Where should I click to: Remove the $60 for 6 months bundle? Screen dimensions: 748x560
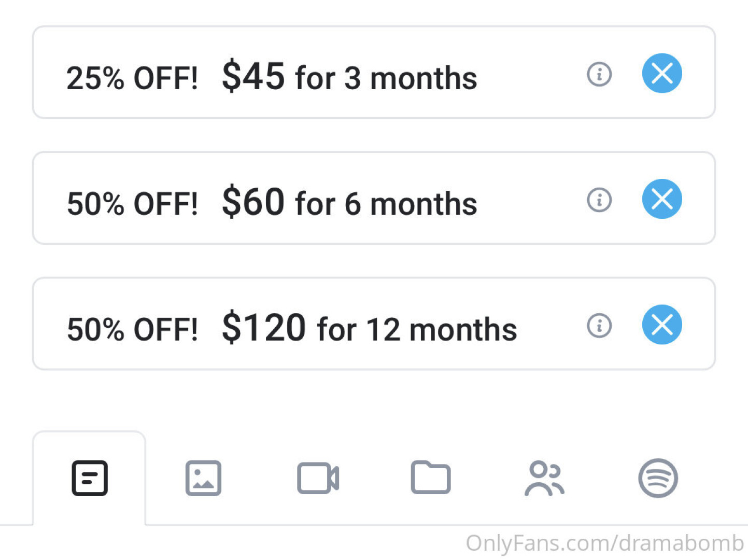[662, 199]
